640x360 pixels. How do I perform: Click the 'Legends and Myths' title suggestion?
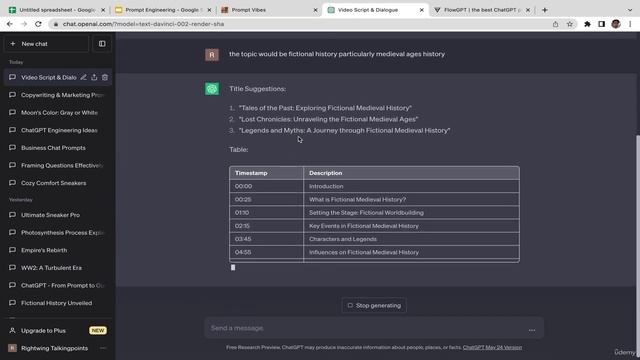tap(344, 130)
